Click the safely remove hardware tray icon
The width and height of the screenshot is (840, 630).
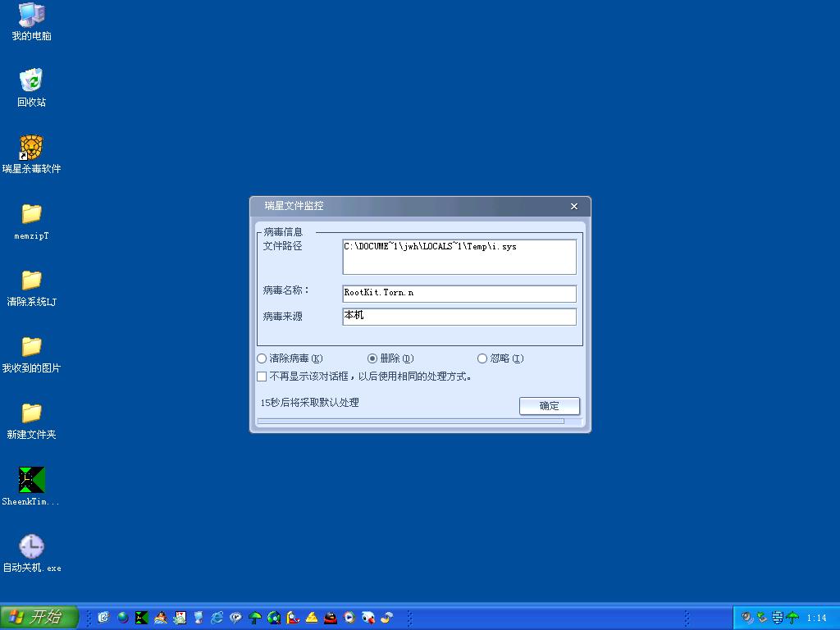coord(762,617)
